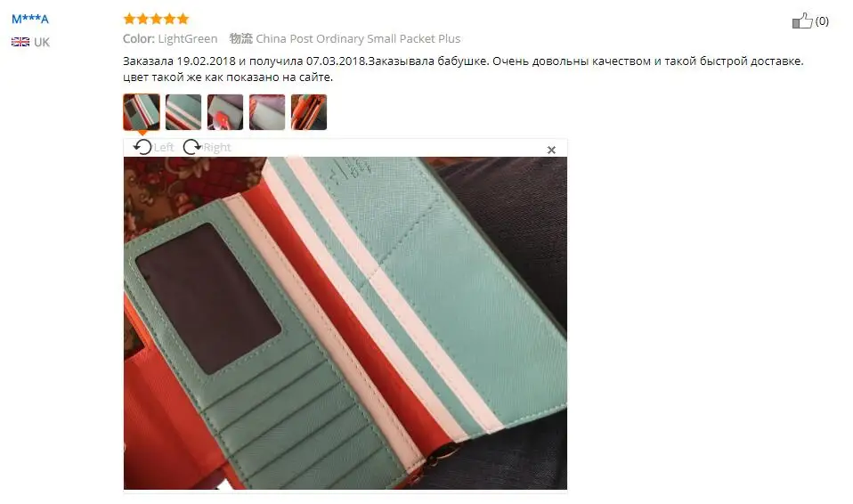Click the middle rating star
The width and height of the screenshot is (853, 504).
[156, 19]
